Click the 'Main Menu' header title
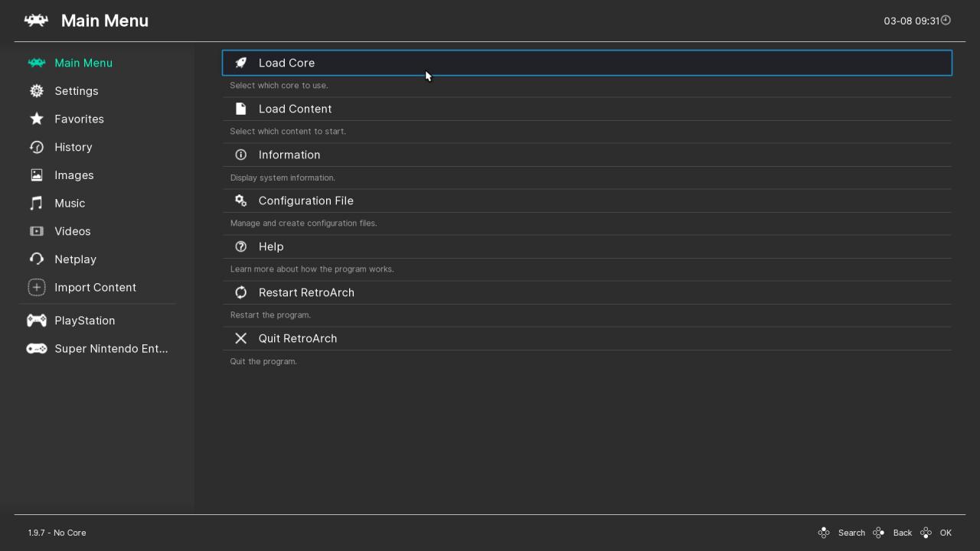 tap(105, 21)
